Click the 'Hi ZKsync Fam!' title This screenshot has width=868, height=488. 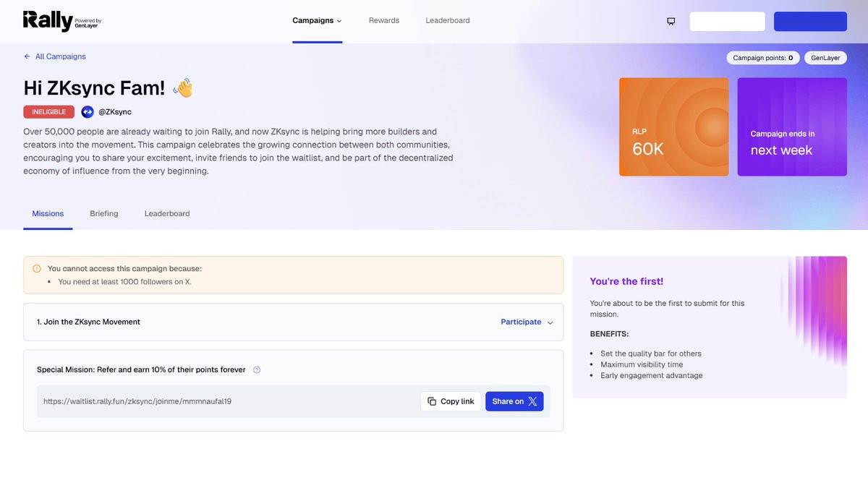(x=94, y=88)
